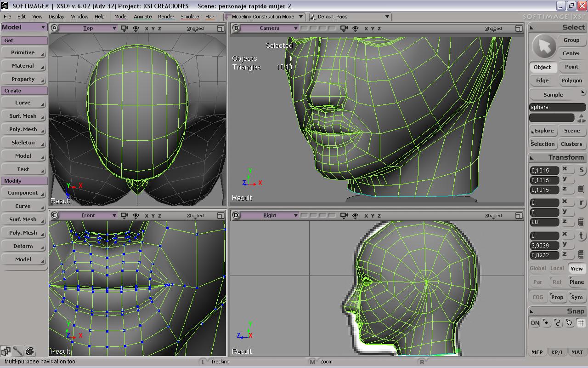The width and height of the screenshot is (588, 368).
Task: Open the Display menu
Action: [57, 17]
